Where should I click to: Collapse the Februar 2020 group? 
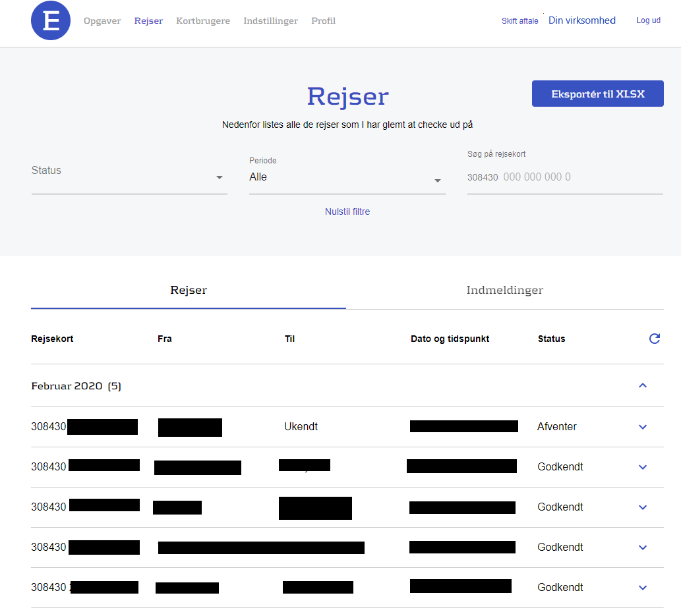point(643,385)
